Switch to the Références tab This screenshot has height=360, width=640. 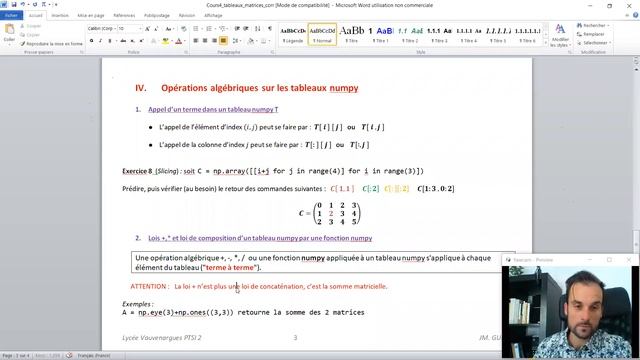coord(124,15)
